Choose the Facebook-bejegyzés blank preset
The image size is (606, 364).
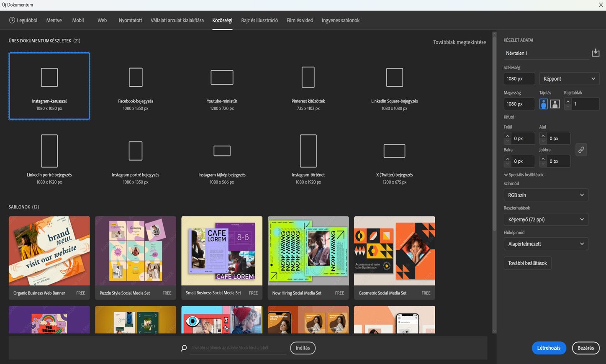[x=136, y=86]
